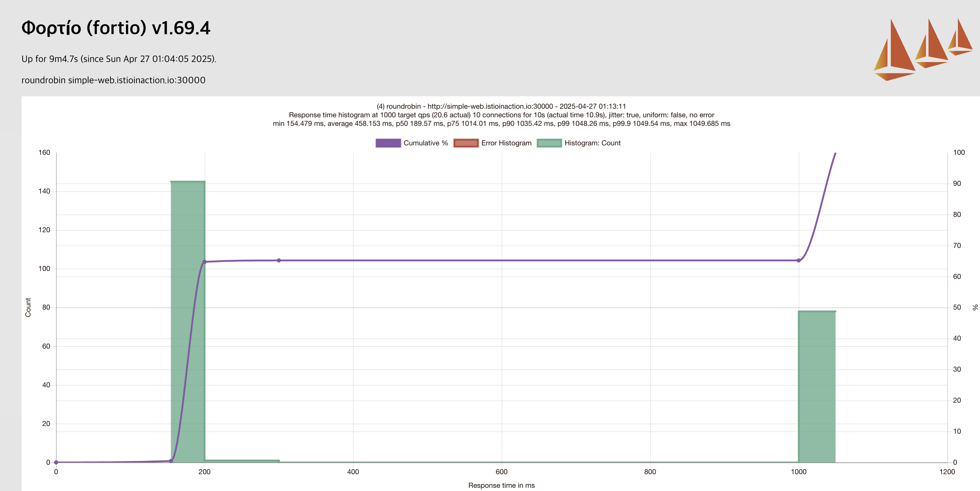The image size is (980, 491).
Task: Click cumulative data point at 200 ms
Action: (x=205, y=262)
